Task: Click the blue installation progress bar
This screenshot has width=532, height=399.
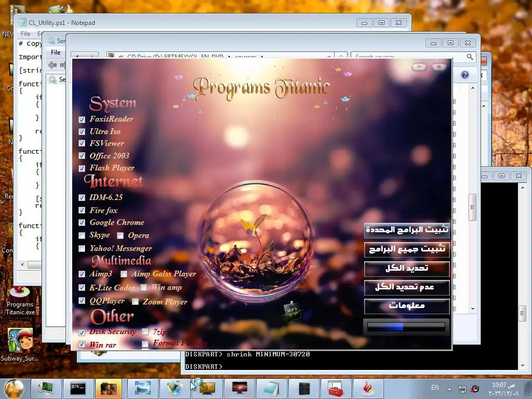Action: click(406, 327)
